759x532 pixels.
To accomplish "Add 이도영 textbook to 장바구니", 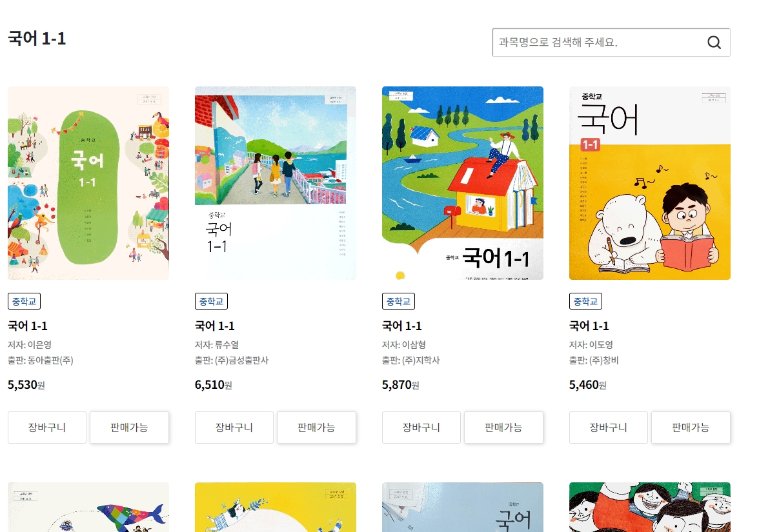I will tap(609, 428).
